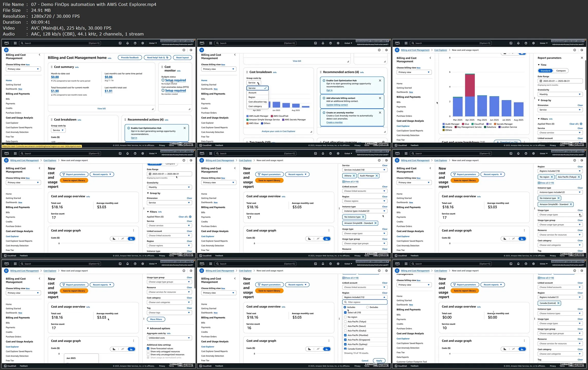Select the Excludes radio button
The height and width of the screenshot is (370, 588).
point(367,307)
